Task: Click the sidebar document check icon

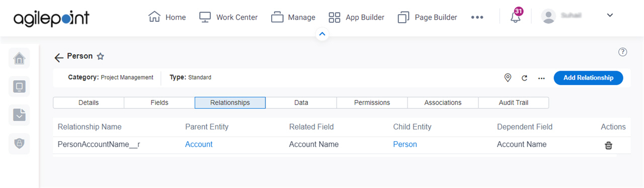Action: pos(19,115)
